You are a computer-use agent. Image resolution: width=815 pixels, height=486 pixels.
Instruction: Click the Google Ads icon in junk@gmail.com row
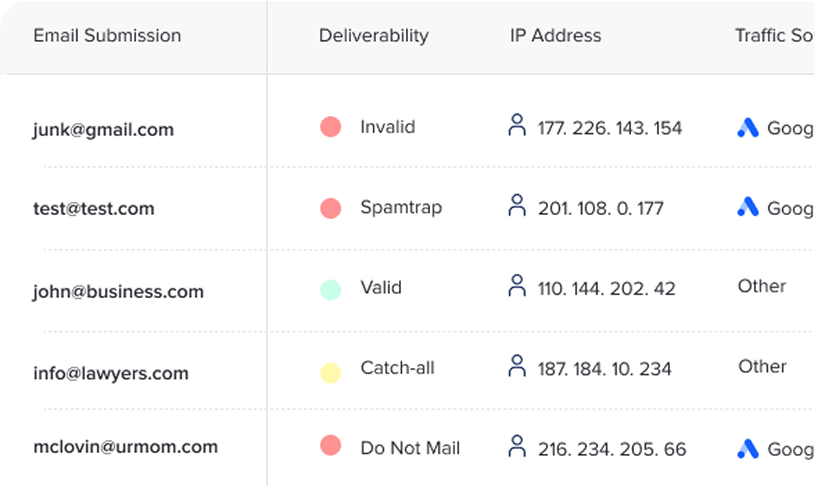click(x=748, y=128)
